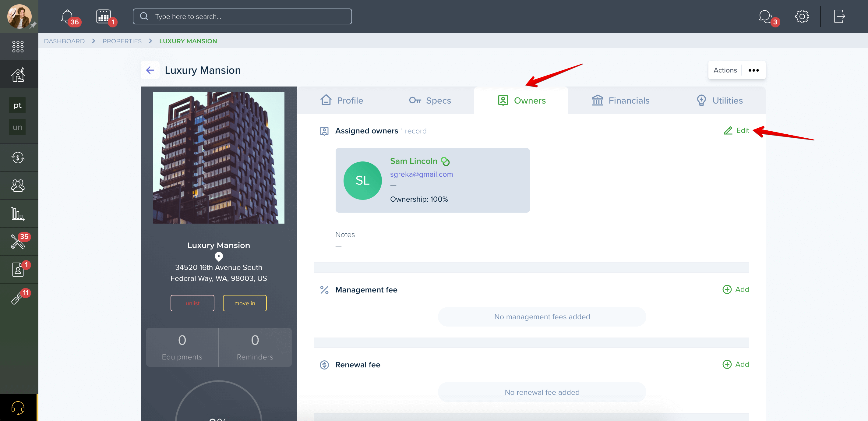Click the Notes label
The height and width of the screenshot is (421, 868).
click(345, 234)
